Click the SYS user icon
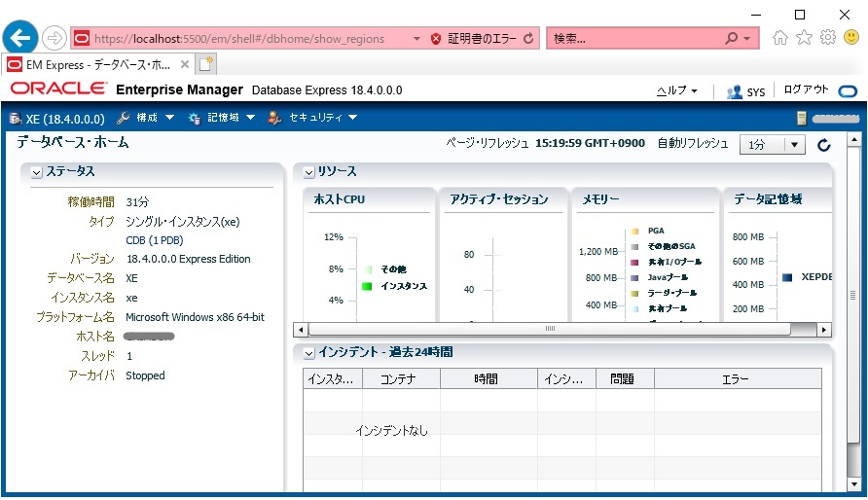 click(735, 91)
